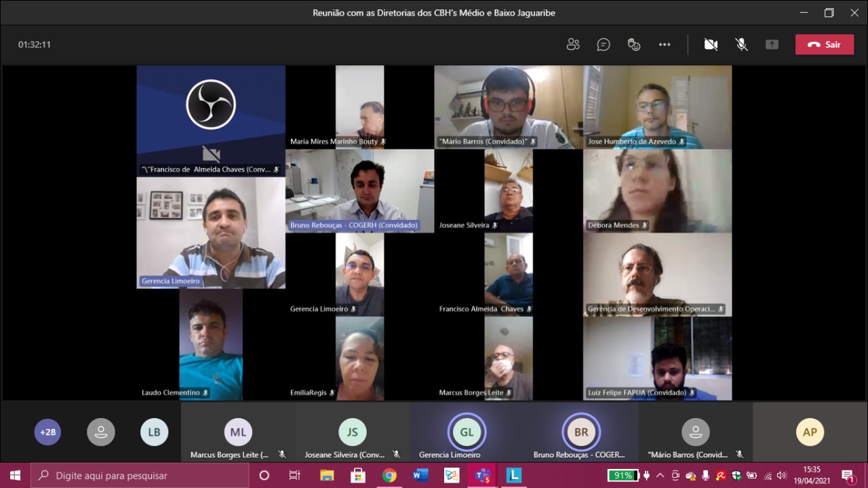Open Google Chrome in the taskbar
The height and width of the screenshot is (488, 868).
pos(389,475)
